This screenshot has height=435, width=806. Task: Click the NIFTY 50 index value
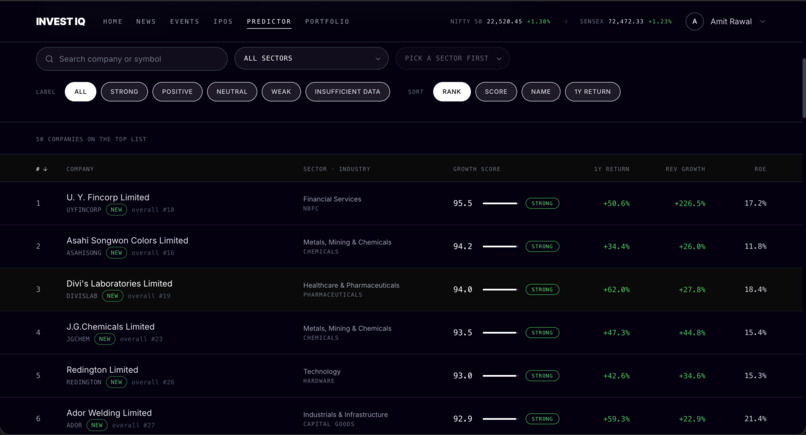tap(504, 22)
